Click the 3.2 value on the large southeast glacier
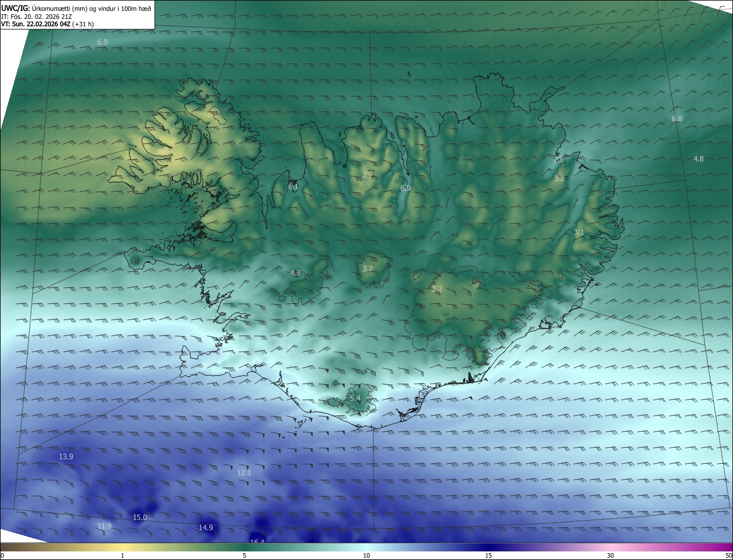This screenshot has width=733, height=560. tap(437, 289)
